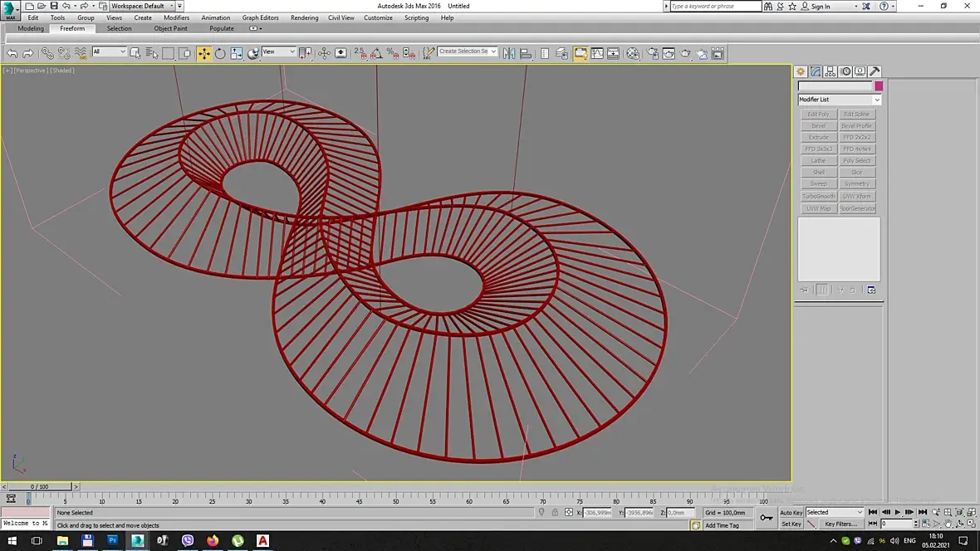
Task: Open the Material Editor
Action: tap(633, 53)
